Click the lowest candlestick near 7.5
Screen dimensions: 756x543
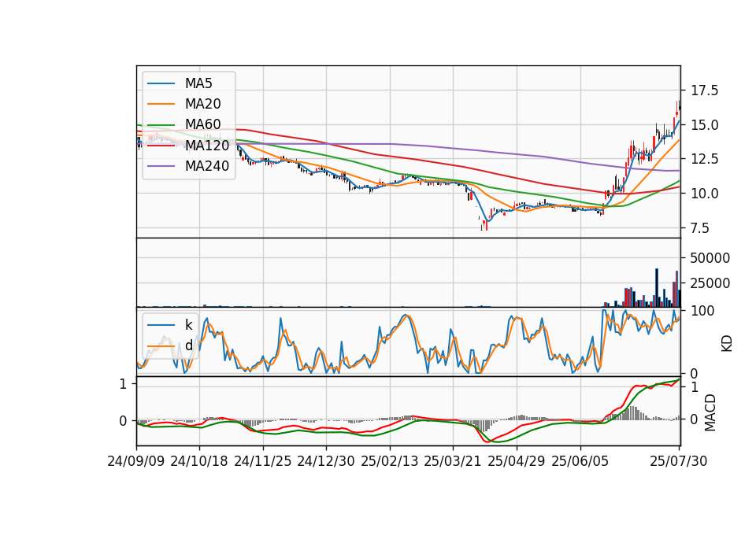point(486,224)
